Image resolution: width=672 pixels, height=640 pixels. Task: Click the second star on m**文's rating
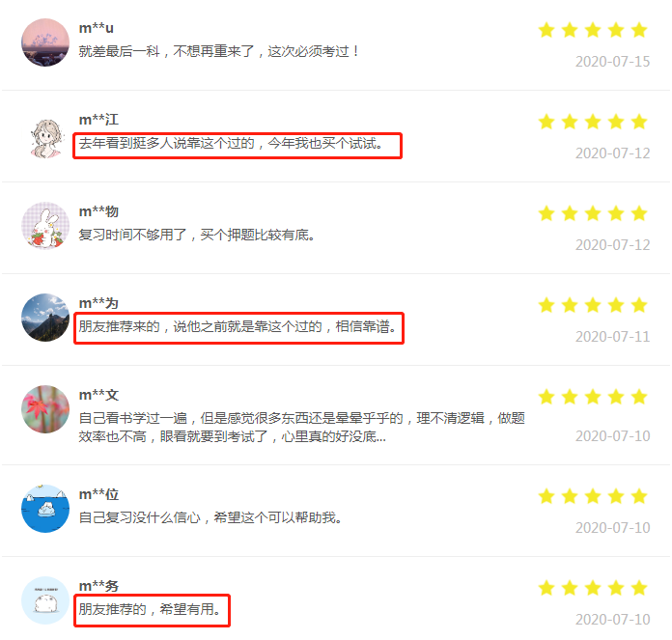[570, 397]
